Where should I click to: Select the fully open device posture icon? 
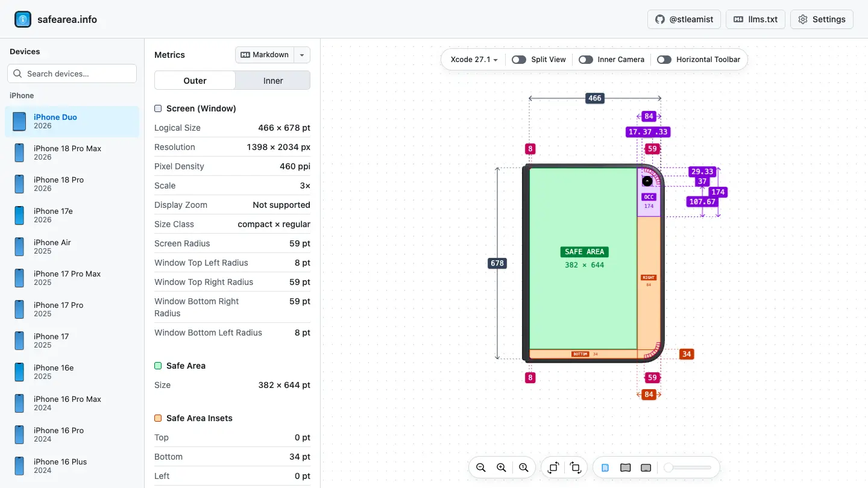(x=646, y=468)
